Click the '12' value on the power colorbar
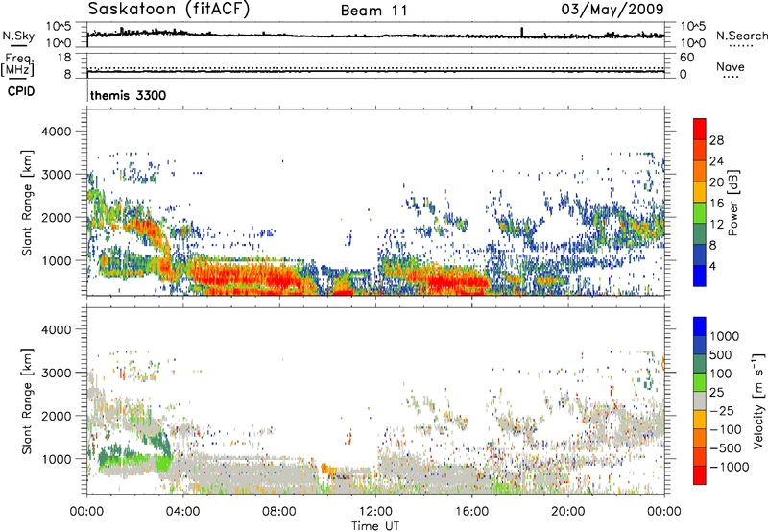Screen dimensions: 768x532 click(716, 225)
